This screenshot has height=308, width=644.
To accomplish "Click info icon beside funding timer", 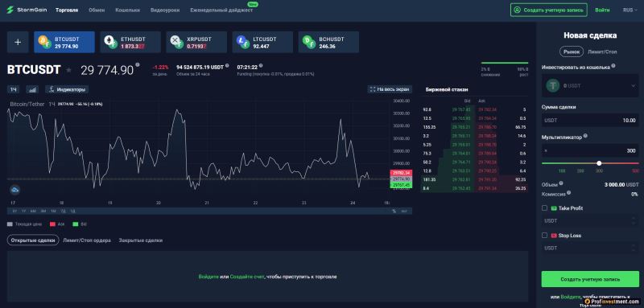I will [261, 65].
